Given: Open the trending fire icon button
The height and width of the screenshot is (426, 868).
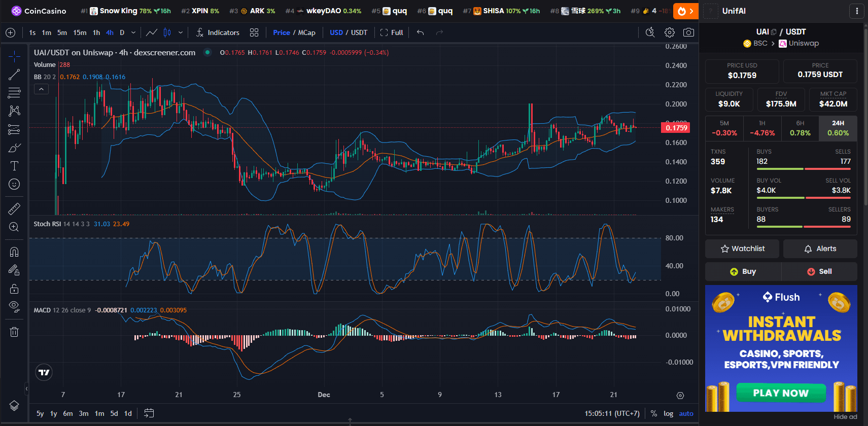Looking at the screenshot, I should [685, 11].
